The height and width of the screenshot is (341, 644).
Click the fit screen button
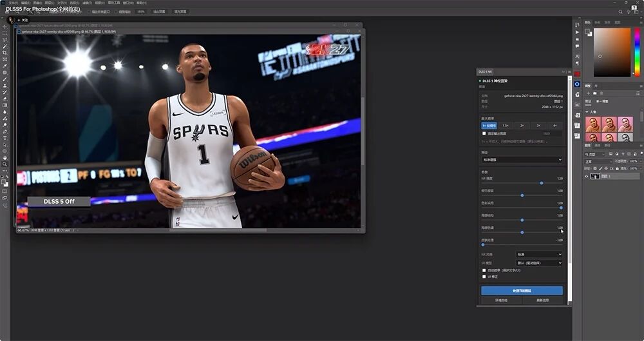(x=159, y=12)
